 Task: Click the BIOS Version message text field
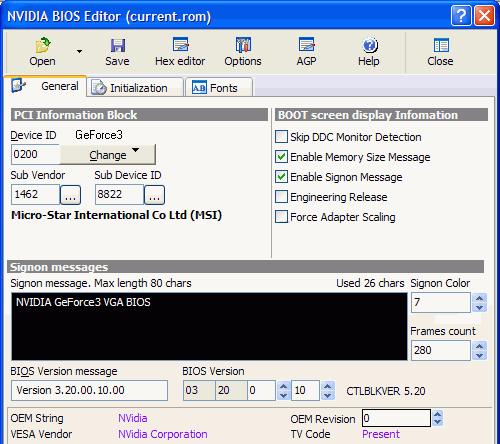[x=89, y=390]
